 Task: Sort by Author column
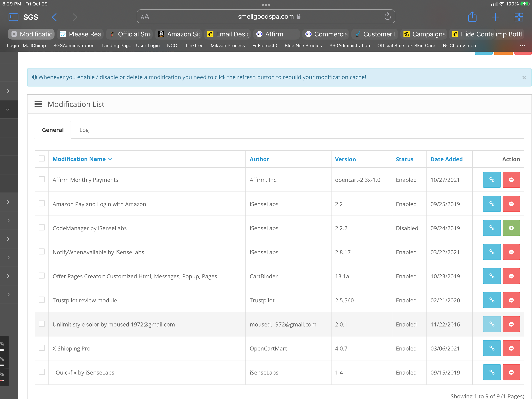[x=259, y=159]
